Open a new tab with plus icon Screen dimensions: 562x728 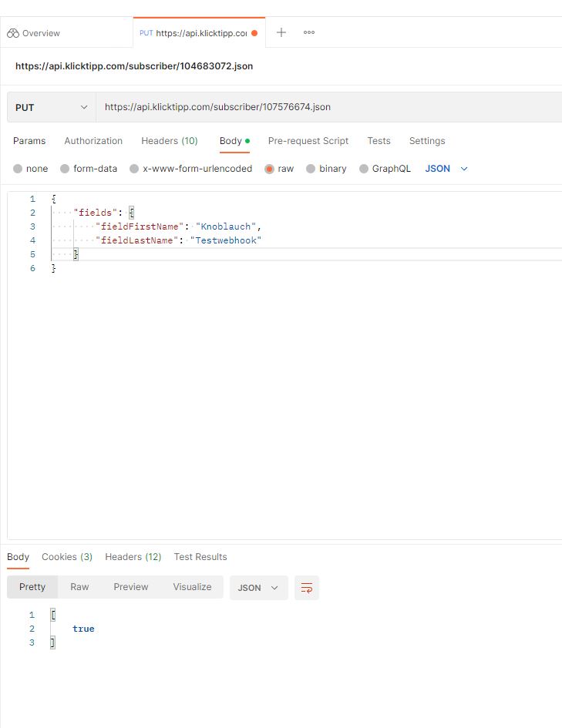pos(281,32)
